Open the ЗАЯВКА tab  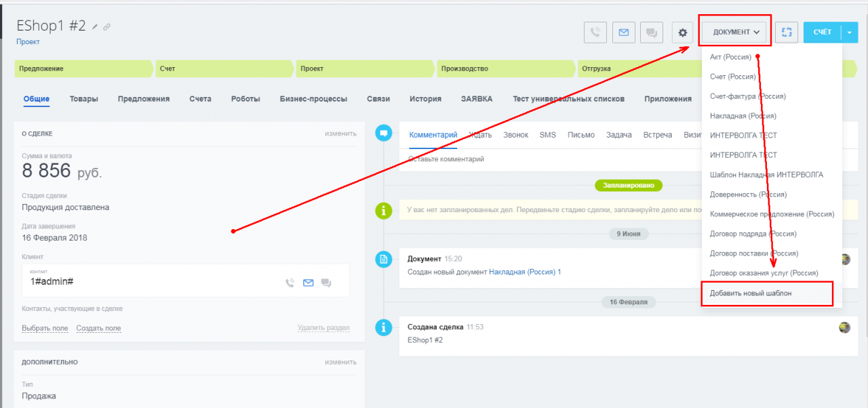[x=477, y=99]
